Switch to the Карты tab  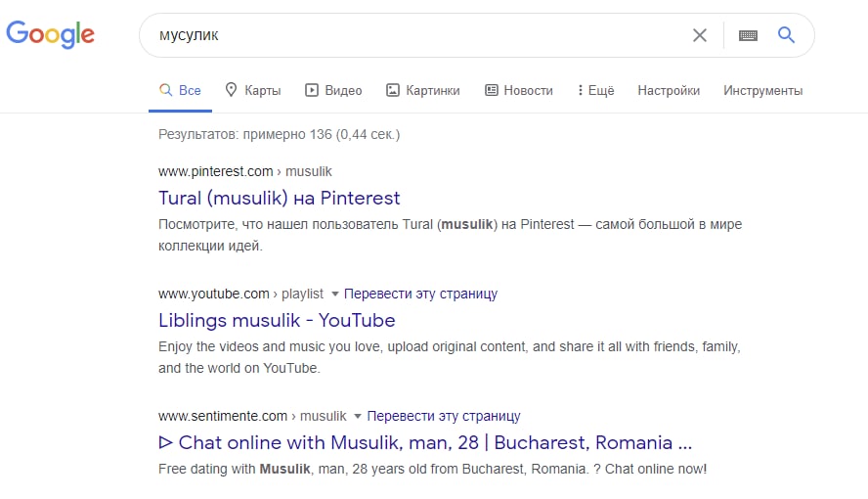[253, 90]
